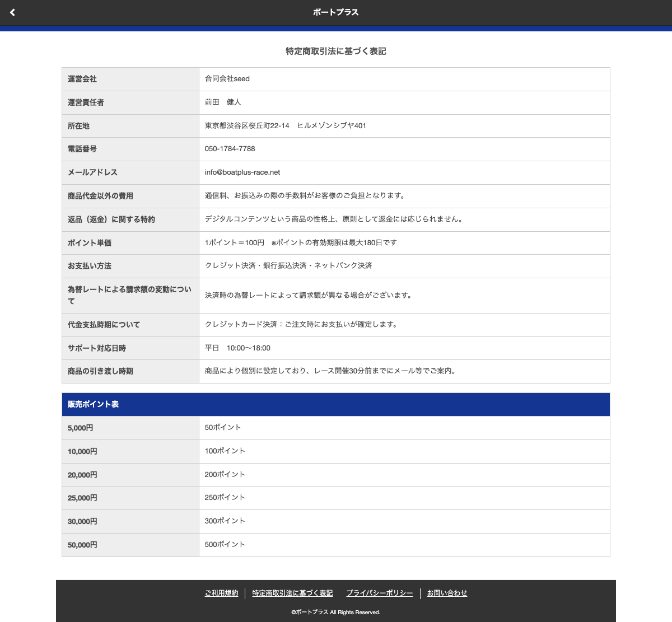
Task: Click the 販売ポイント表 header bar
Action: 336,404
